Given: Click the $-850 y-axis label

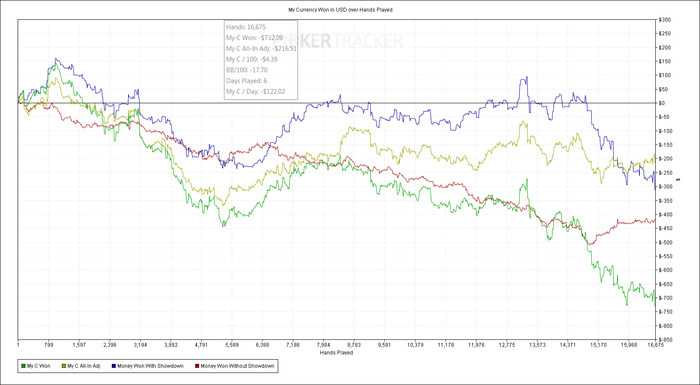Looking at the screenshot, I should click(666, 339).
